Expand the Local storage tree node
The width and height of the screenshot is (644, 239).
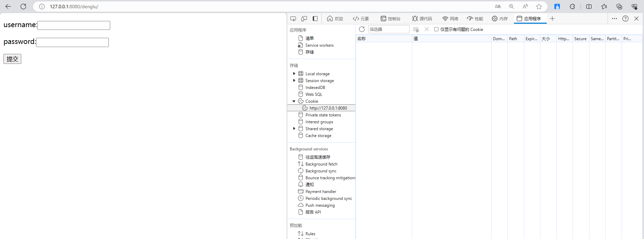click(x=294, y=73)
